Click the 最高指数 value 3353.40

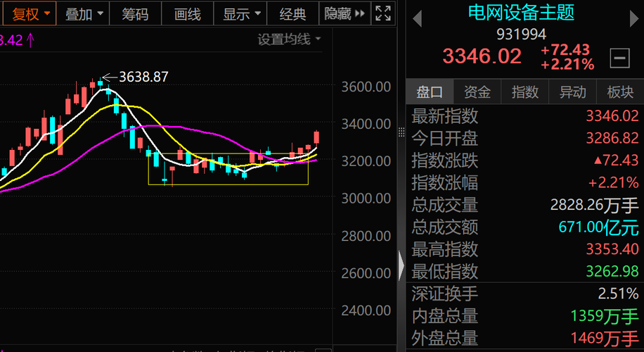coord(612,249)
